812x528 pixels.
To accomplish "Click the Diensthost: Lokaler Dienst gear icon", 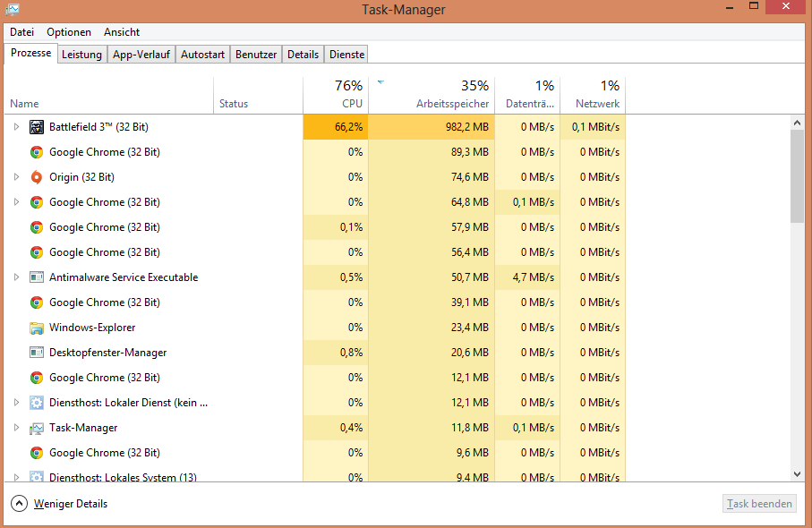I will (x=36, y=403).
